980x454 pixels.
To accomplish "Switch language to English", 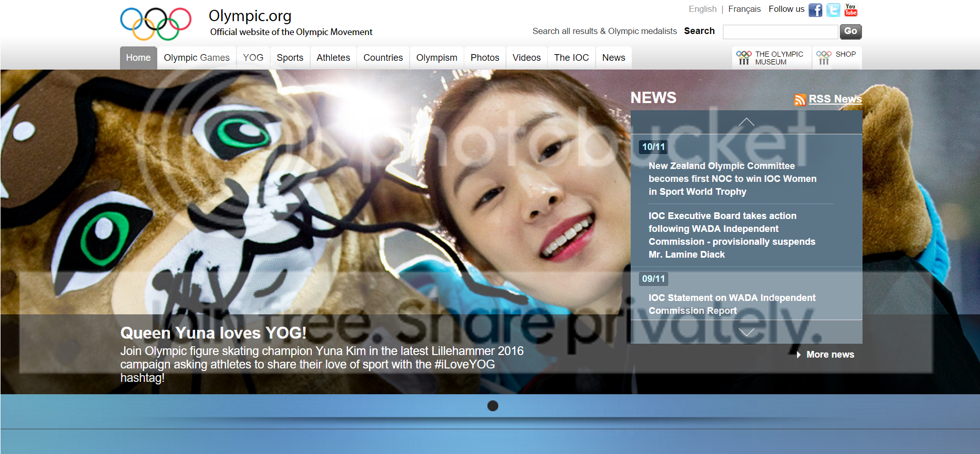I will pyautogui.click(x=702, y=9).
